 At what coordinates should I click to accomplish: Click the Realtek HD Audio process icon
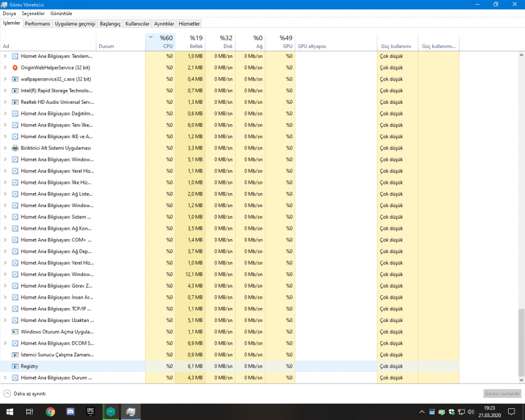pyautogui.click(x=15, y=102)
